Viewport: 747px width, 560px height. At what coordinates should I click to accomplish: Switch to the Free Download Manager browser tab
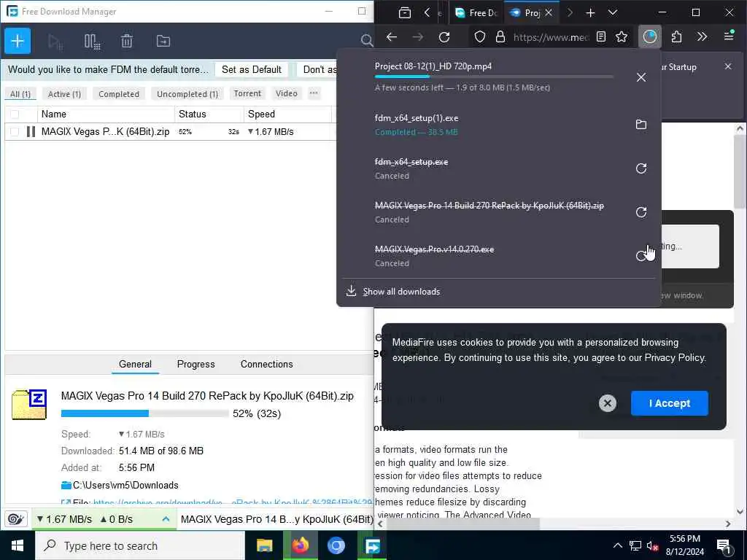coord(476,13)
